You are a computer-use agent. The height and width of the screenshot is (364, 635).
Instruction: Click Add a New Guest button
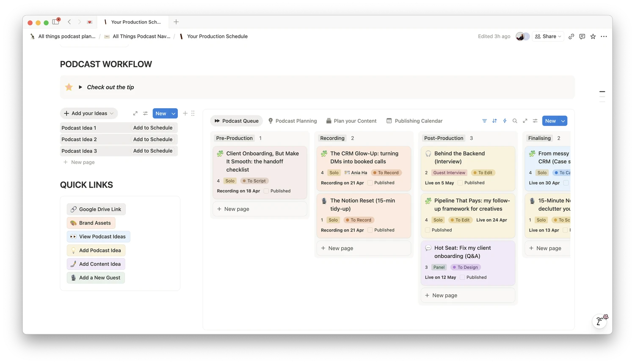[96, 278]
